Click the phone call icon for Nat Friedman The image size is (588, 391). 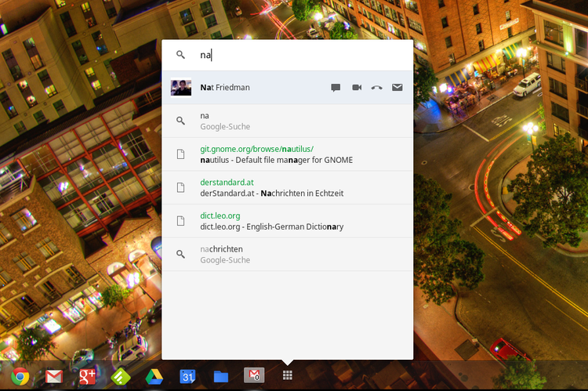tap(377, 88)
